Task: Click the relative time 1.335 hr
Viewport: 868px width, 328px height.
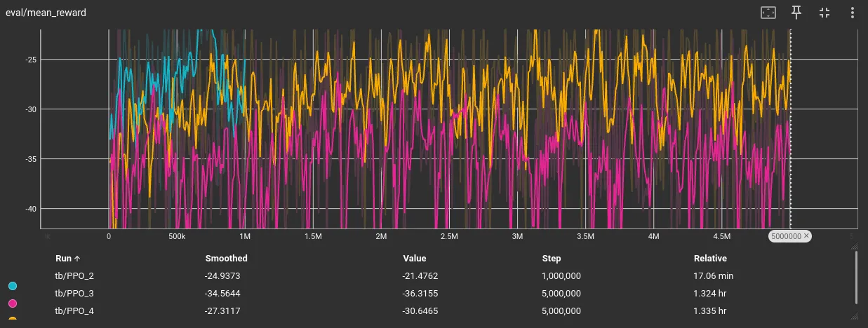Action: click(x=710, y=310)
